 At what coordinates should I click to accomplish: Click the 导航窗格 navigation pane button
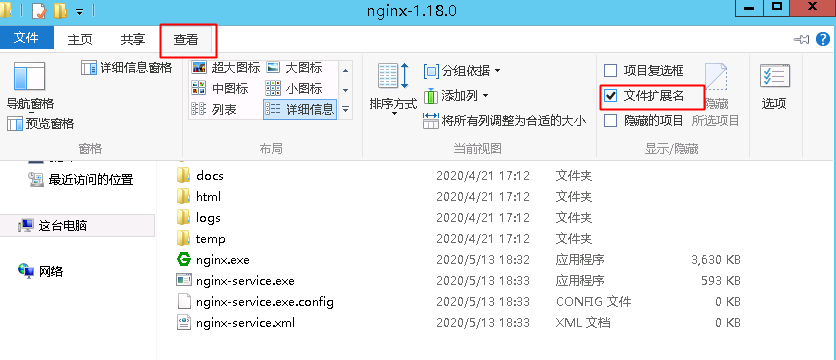pyautogui.click(x=30, y=85)
